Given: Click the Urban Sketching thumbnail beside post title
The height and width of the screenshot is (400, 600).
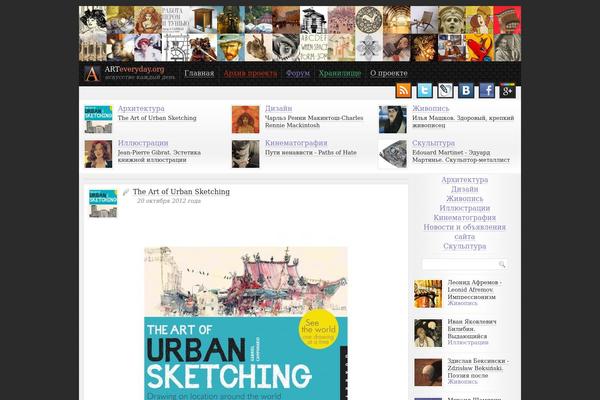Looking at the screenshot, I should pos(103,204).
